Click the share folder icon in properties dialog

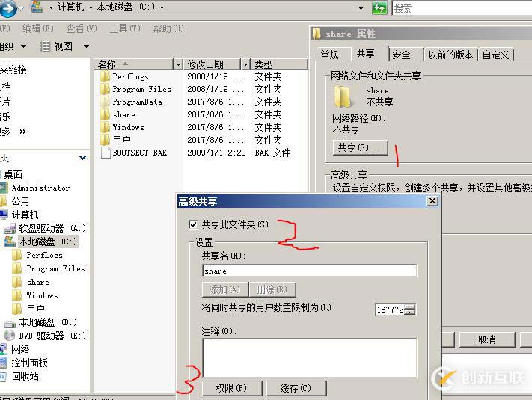pos(342,96)
